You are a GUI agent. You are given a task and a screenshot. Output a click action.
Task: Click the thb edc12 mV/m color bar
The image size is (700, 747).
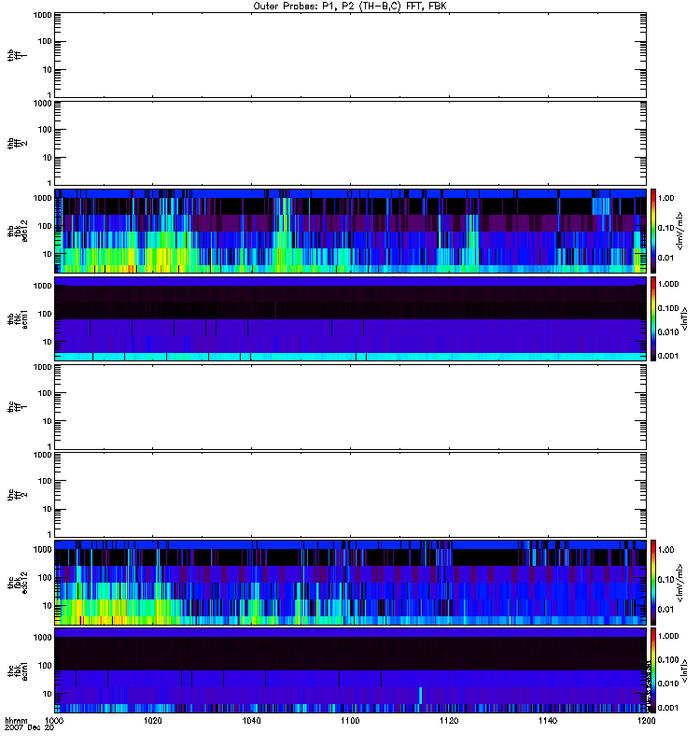click(x=653, y=231)
